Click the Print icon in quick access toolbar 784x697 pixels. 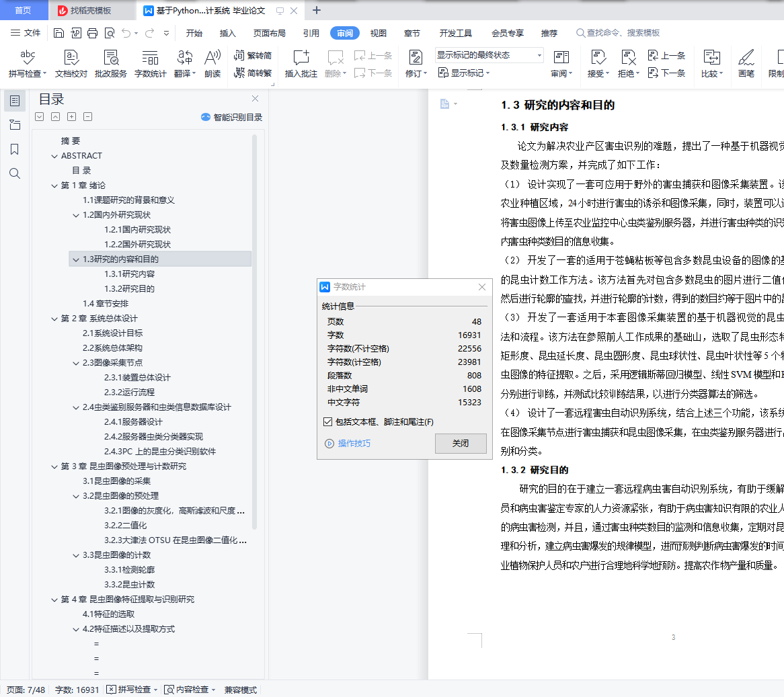click(93, 33)
